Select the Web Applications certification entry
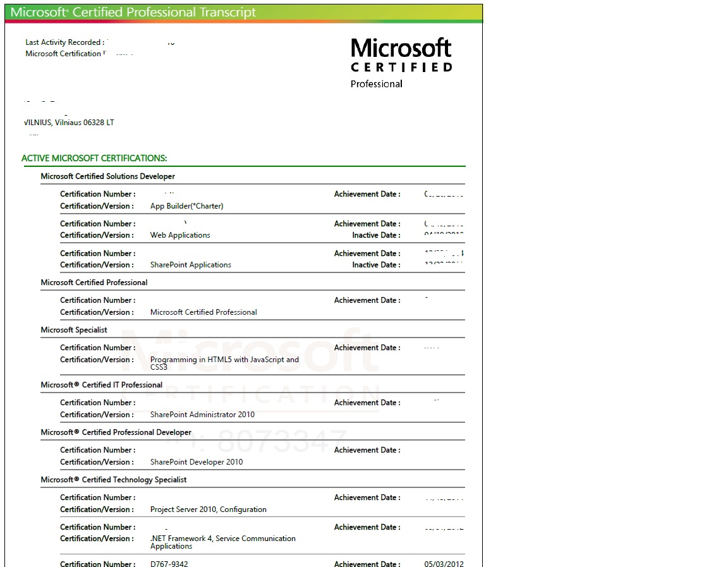 click(x=180, y=235)
